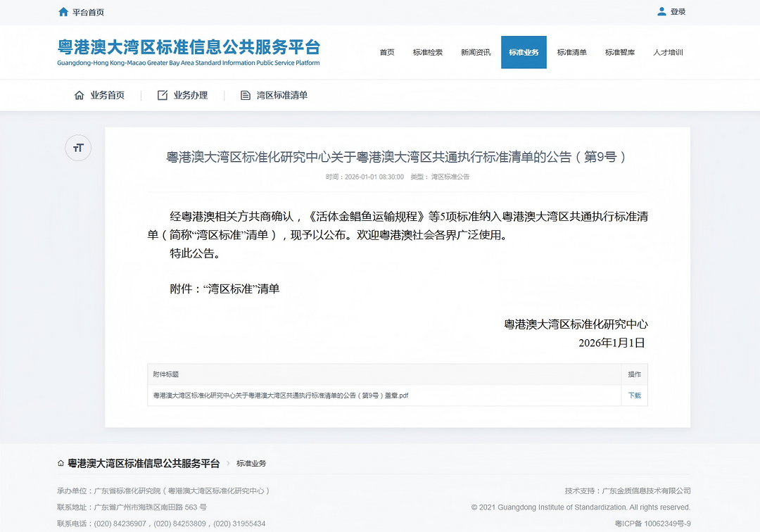Click the 平台首页 link at top
760x532 pixels.
point(88,12)
